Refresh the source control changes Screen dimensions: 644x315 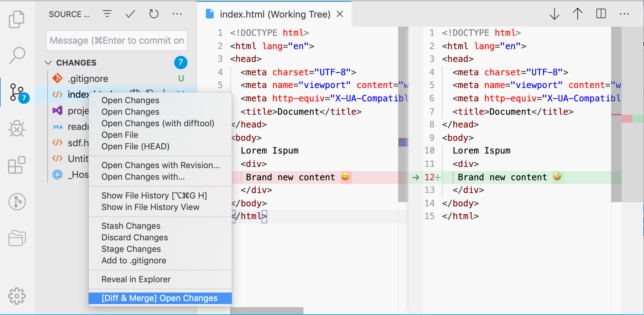pos(154,14)
